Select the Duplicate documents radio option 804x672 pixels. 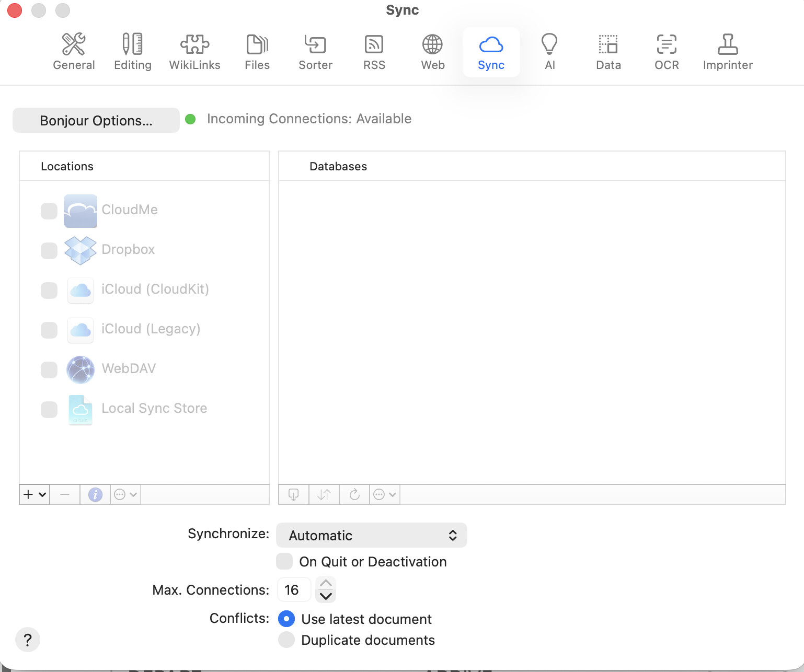pyautogui.click(x=286, y=640)
